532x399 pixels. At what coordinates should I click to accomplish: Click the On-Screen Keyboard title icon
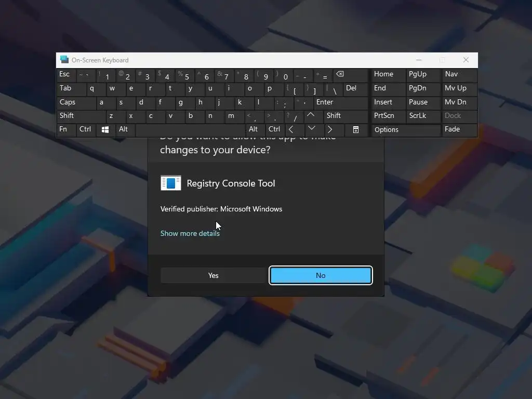coord(64,60)
